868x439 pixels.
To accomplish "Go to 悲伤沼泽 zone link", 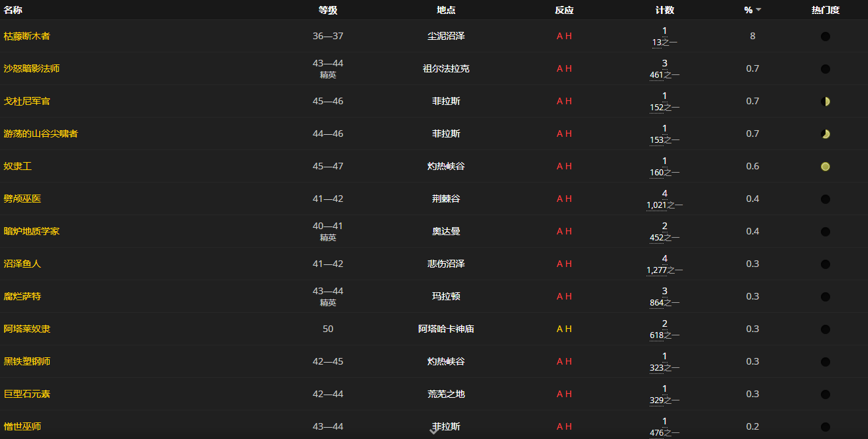I will point(446,264).
